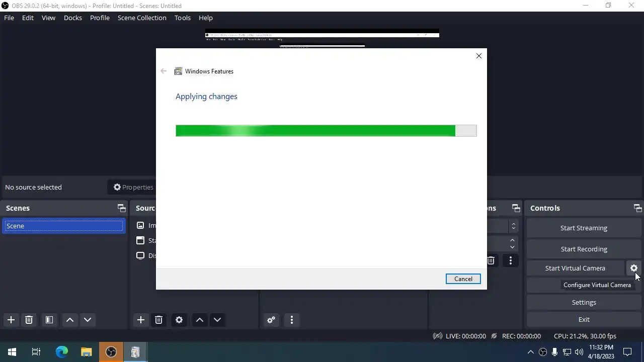
Task: Select the window capture source icon row
Action: 140,240
